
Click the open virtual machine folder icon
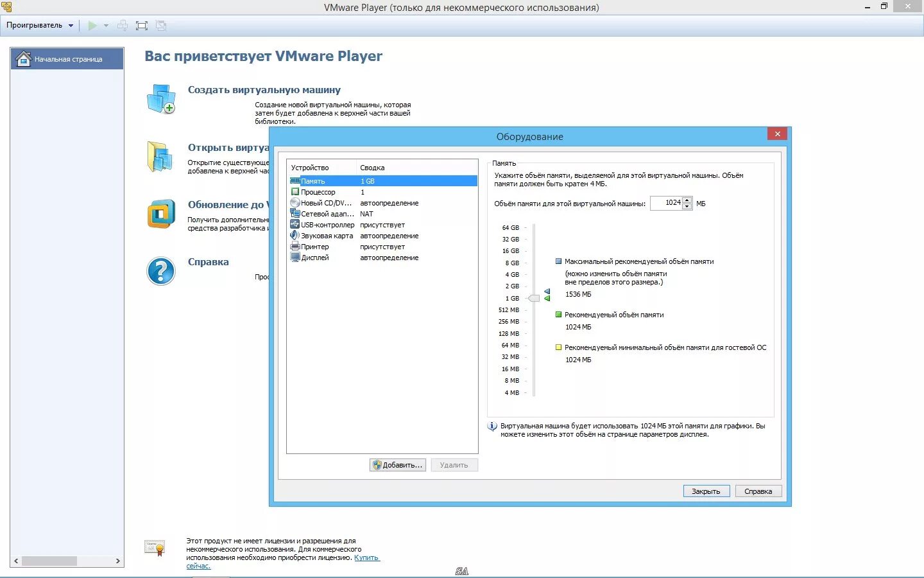160,157
